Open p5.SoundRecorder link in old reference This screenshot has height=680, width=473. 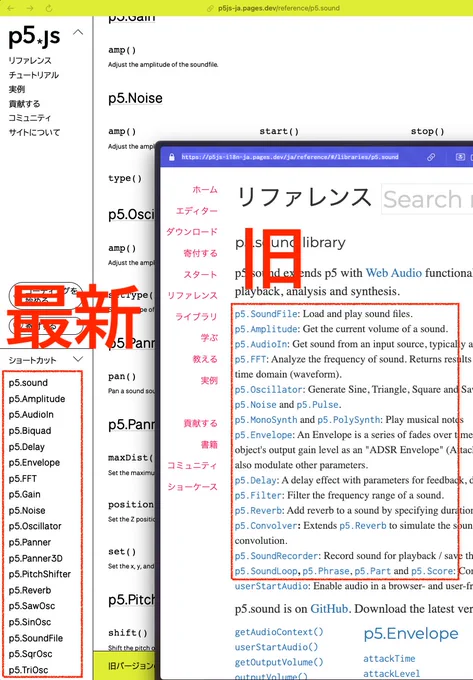pyautogui.click(x=277, y=556)
